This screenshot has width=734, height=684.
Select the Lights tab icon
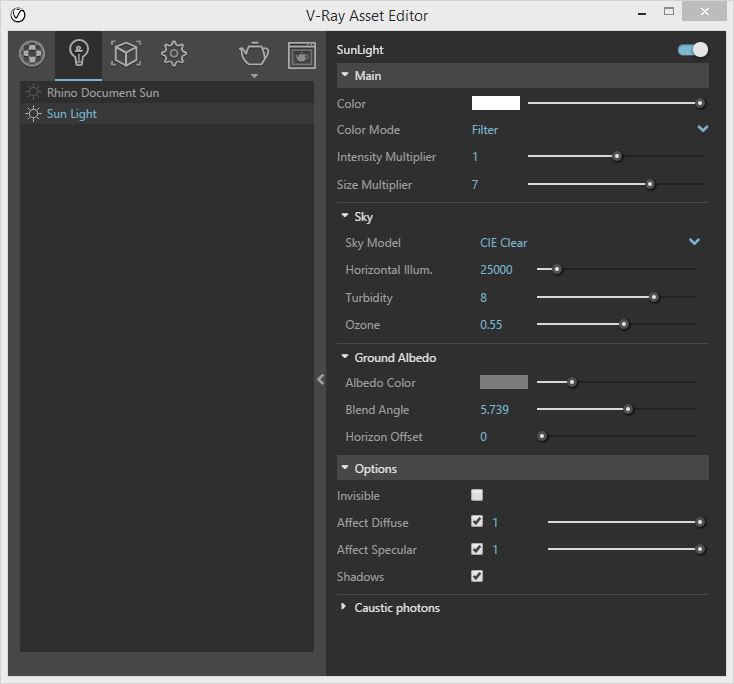pos(79,54)
